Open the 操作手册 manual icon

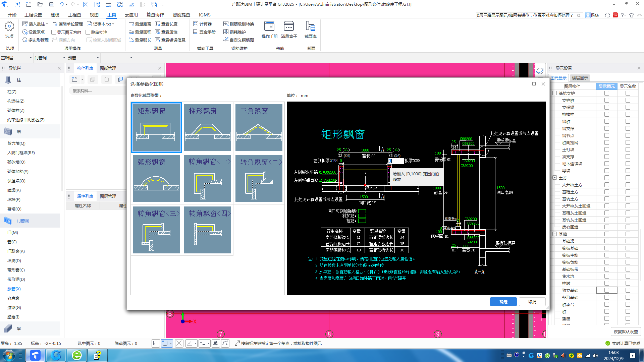(x=269, y=29)
